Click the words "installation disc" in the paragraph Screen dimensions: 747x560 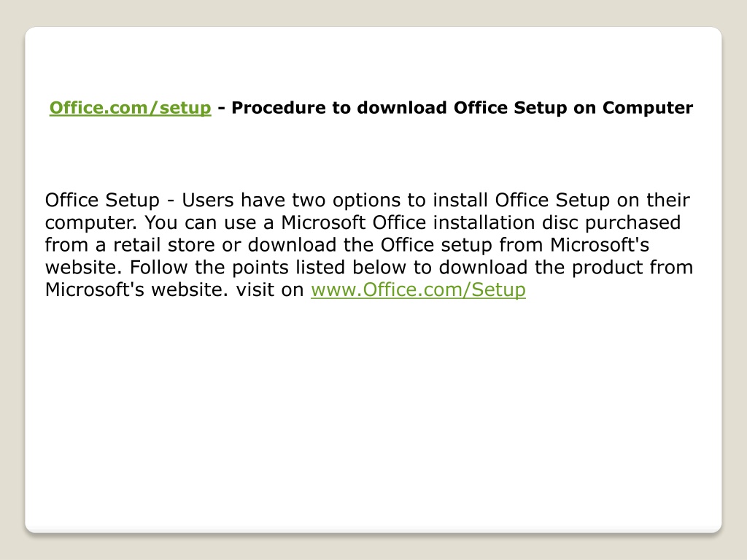click(505, 222)
